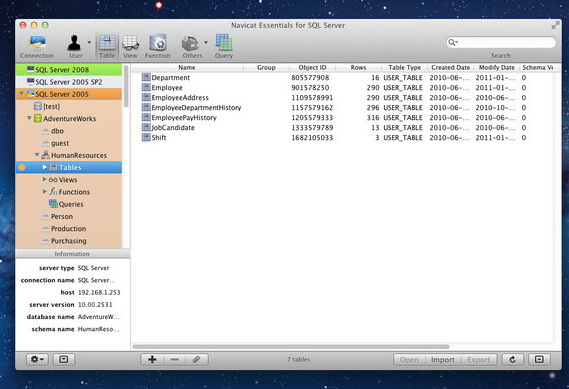The image size is (569, 389).
Task: Click the Others toolbar icon
Action: tap(192, 47)
